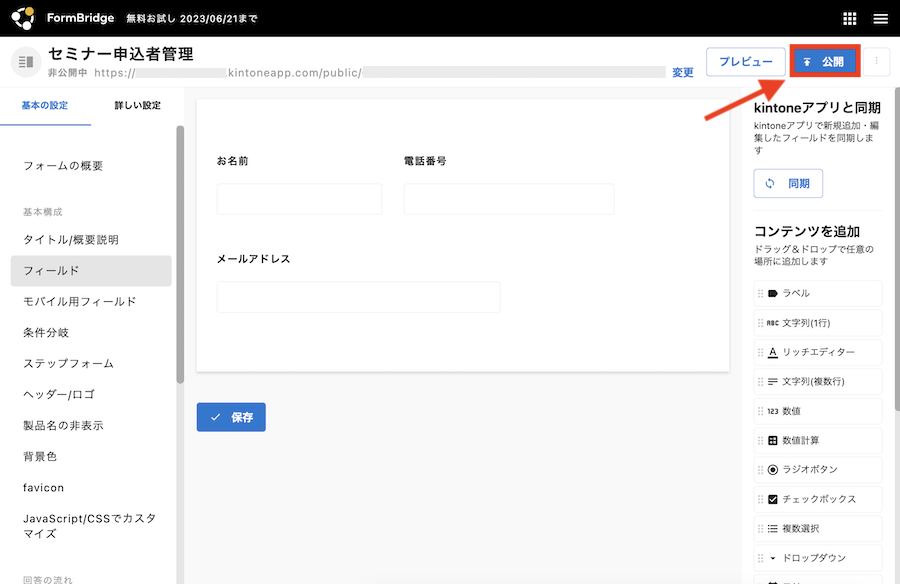Open the apps grid menu

click(850, 18)
